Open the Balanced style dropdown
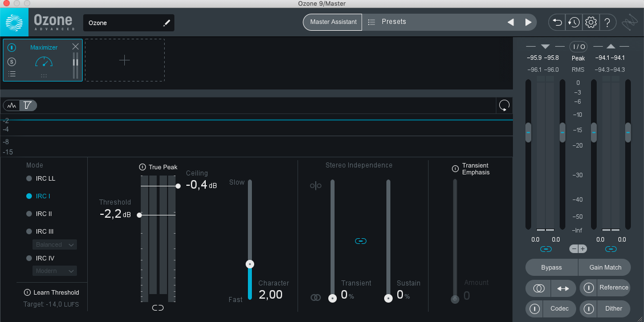This screenshot has width=644, height=322. point(55,245)
